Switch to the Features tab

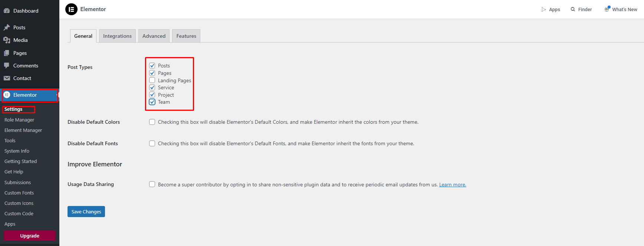[x=186, y=36]
